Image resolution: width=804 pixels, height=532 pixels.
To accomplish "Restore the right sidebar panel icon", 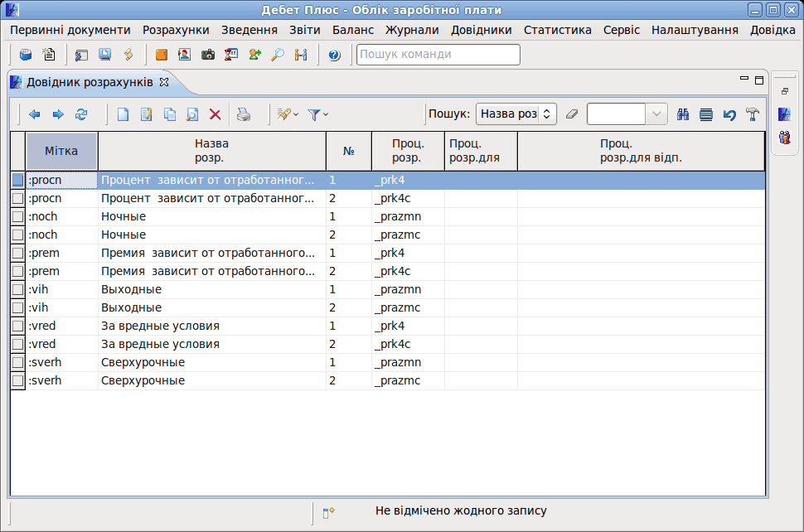I will (784, 91).
